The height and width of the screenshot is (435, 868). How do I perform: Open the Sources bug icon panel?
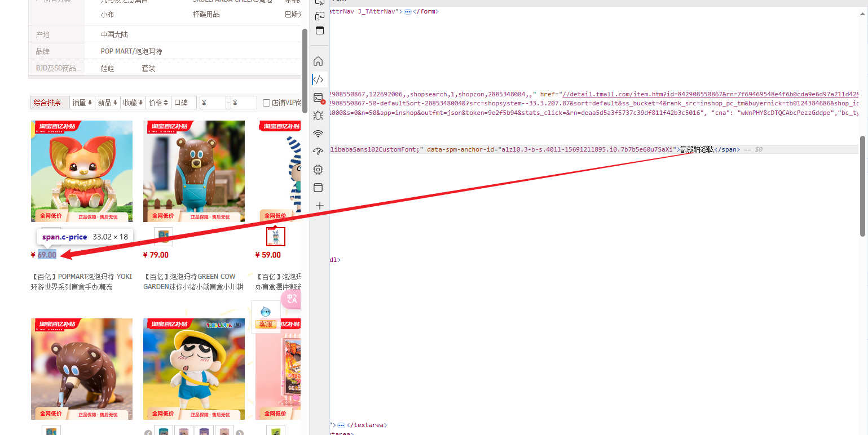click(x=318, y=116)
